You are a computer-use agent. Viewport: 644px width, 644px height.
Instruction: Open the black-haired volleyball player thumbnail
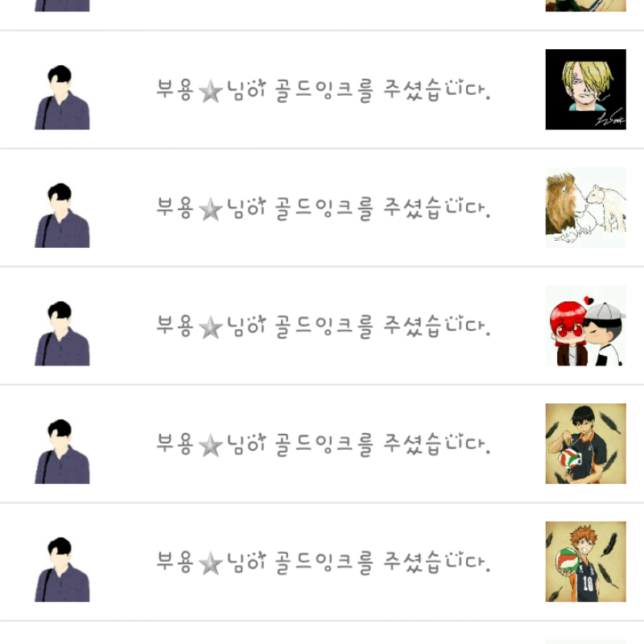pos(586,444)
